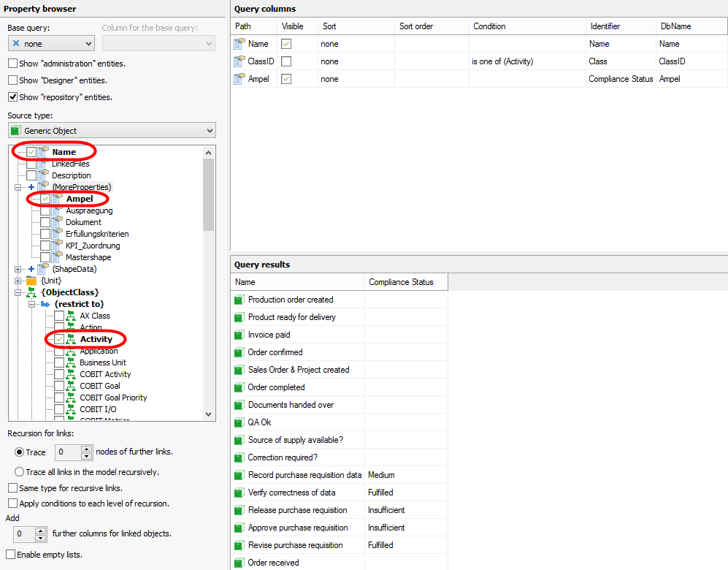Click green object icon for Order completed
The height and width of the screenshot is (570, 728).
pyautogui.click(x=239, y=387)
